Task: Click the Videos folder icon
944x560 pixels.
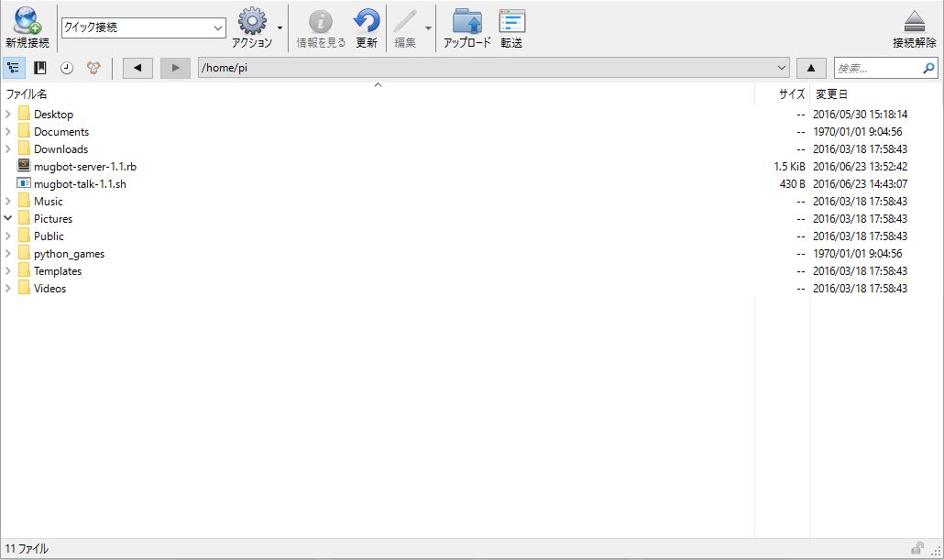Action: 24,288
